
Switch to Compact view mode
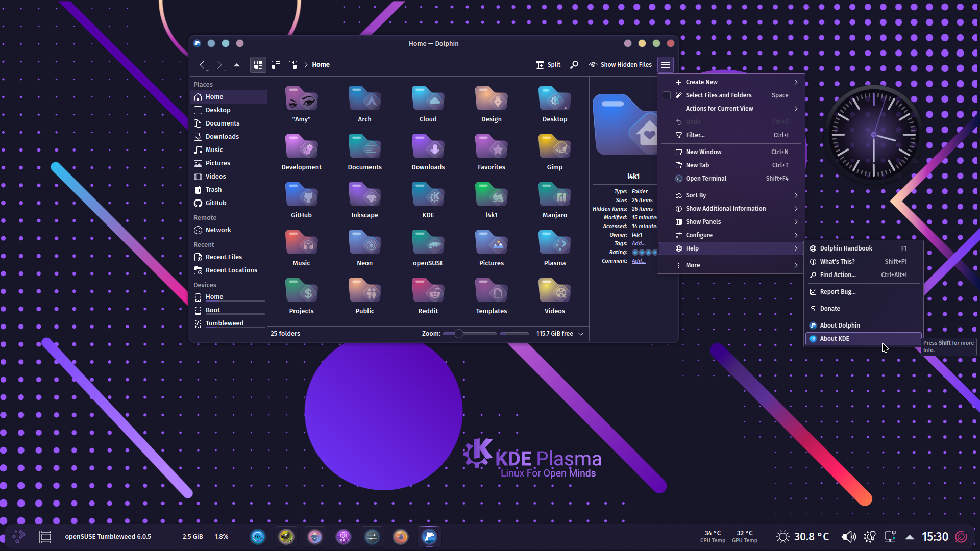pyautogui.click(x=276, y=65)
